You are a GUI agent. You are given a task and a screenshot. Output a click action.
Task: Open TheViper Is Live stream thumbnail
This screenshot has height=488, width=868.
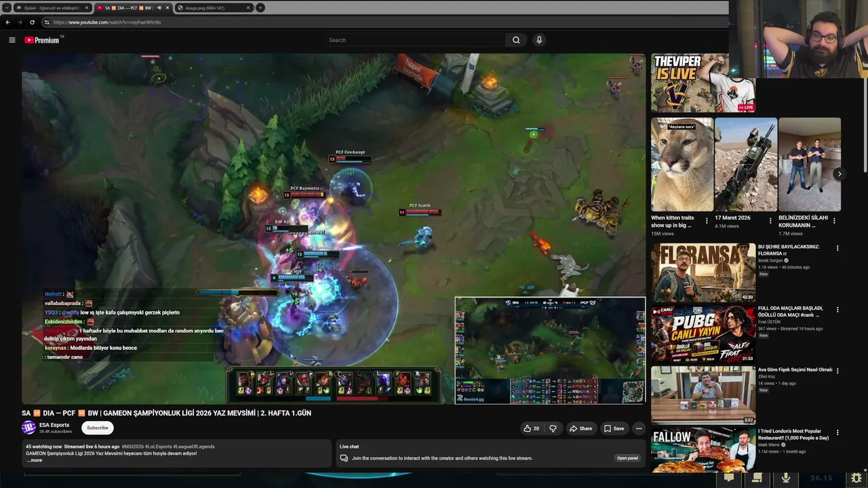tap(703, 83)
